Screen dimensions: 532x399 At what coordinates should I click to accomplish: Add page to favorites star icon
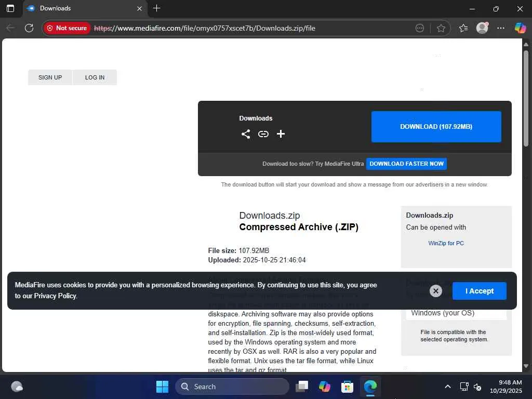tap(441, 28)
